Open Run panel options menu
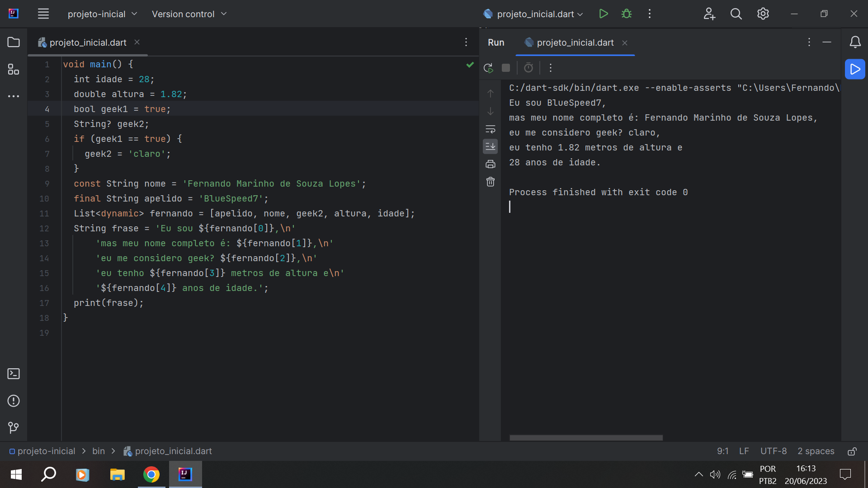The height and width of the screenshot is (488, 868). click(x=809, y=42)
